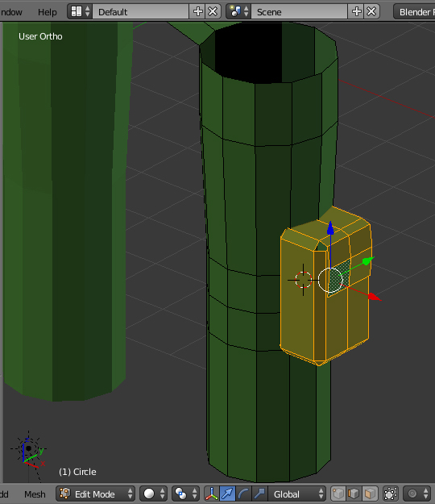435x504 pixels.
Task: Open the Help menu
Action: pos(48,12)
